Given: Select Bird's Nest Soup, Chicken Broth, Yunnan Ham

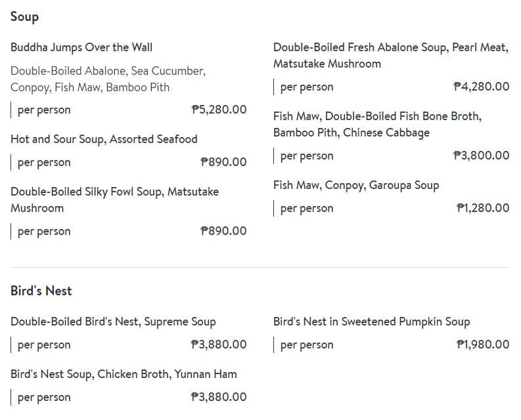Looking at the screenshot, I should pos(124,374).
